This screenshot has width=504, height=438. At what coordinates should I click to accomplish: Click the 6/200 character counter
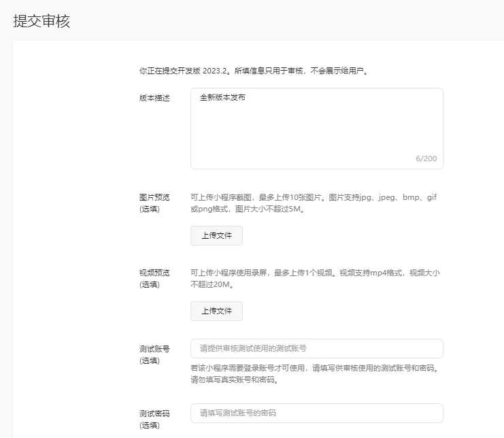pyautogui.click(x=426, y=159)
